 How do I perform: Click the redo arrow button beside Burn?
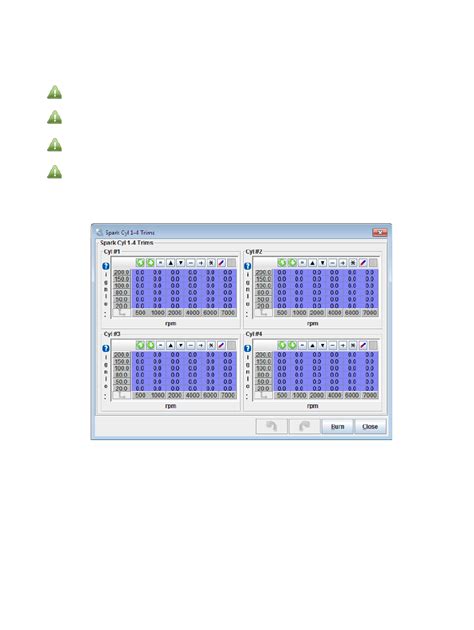pyautogui.click(x=304, y=427)
